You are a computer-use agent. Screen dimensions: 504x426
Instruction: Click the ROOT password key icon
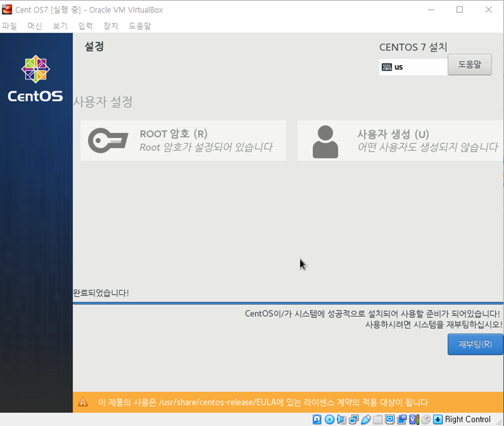click(108, 140)
